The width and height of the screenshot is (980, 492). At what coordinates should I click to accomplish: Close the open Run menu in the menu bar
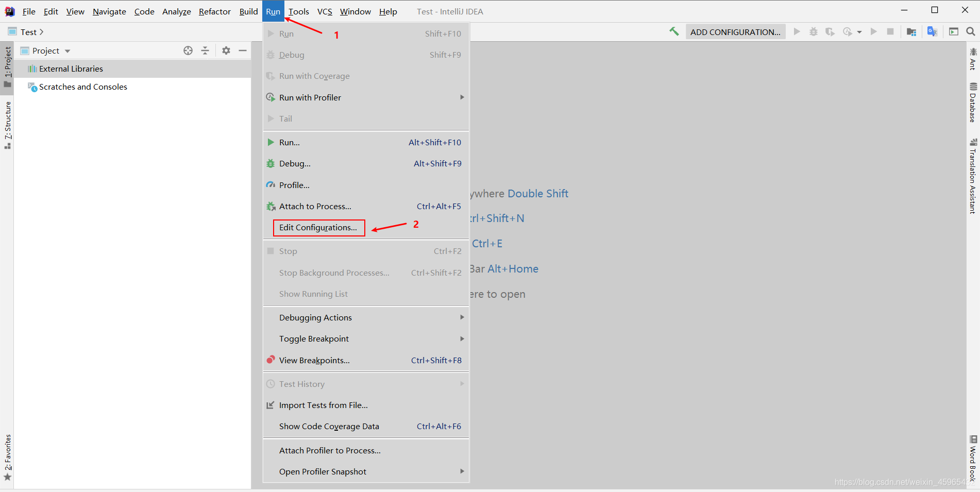273,11
